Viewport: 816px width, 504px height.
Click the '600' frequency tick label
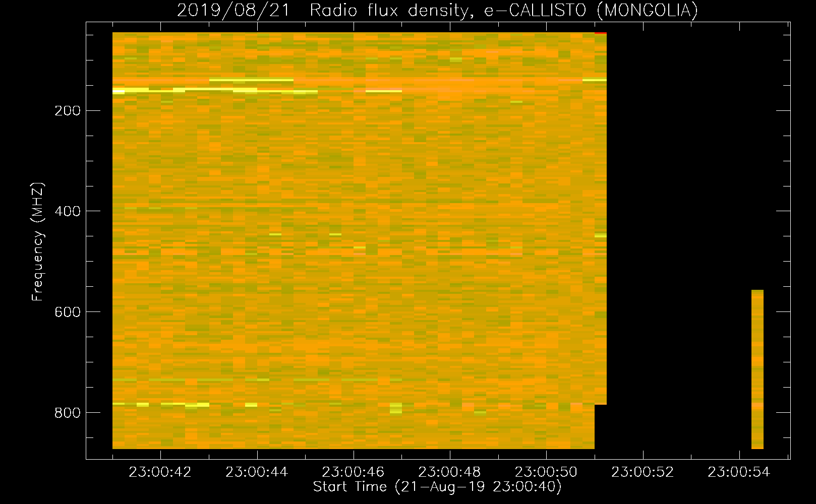[x=68, y=312]
